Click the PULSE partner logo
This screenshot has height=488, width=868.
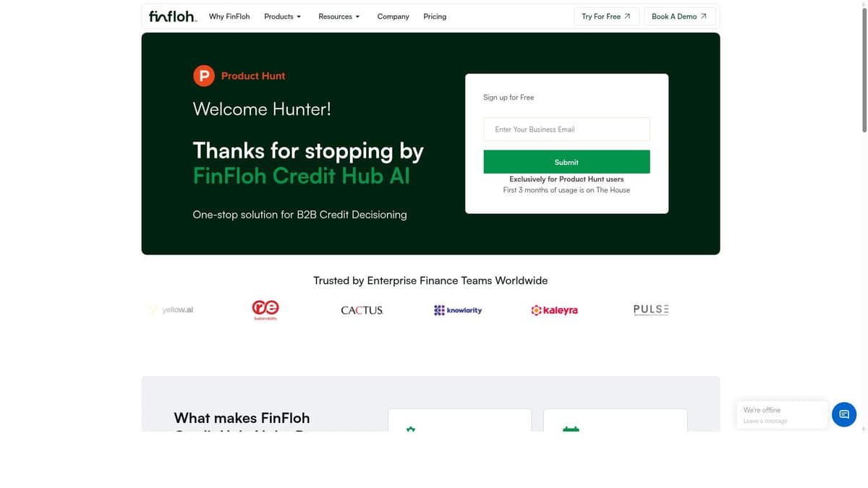tap(650, 309)
